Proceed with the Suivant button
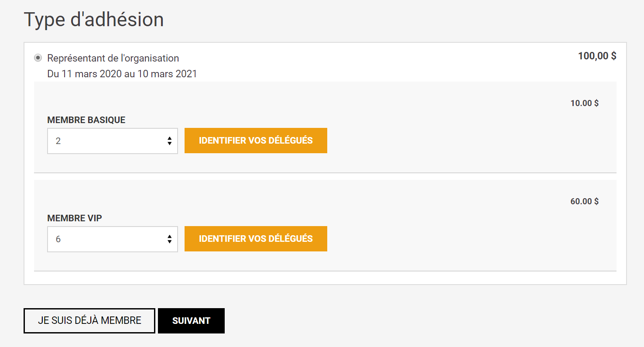 click(x=191, y=321)
